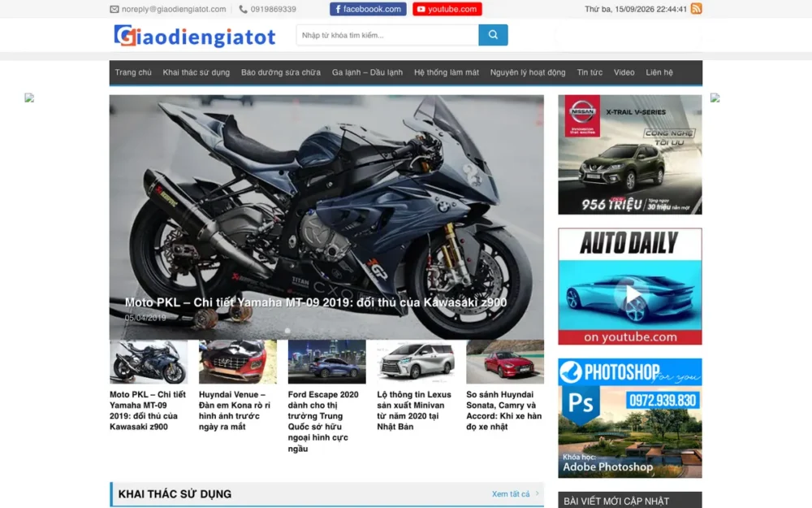Viewport: 812px width, 508px height.
Task: Open the Ford Escape 2020 thumbnail image
Action: pos(326,362)
